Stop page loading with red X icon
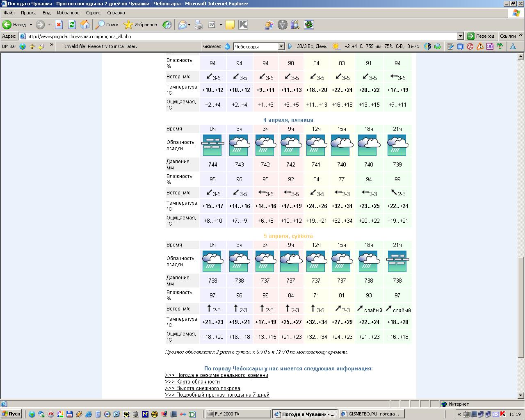 [x=59, y=25]
